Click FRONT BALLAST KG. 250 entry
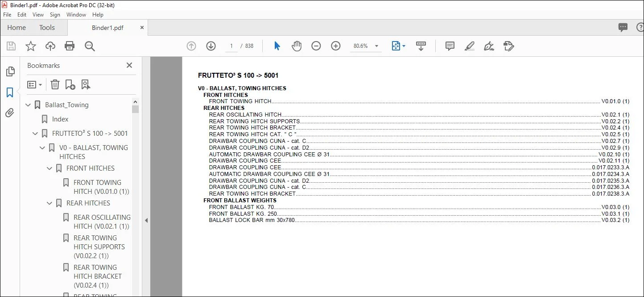Viewport: 644px width, 297px height. point(419,213)
